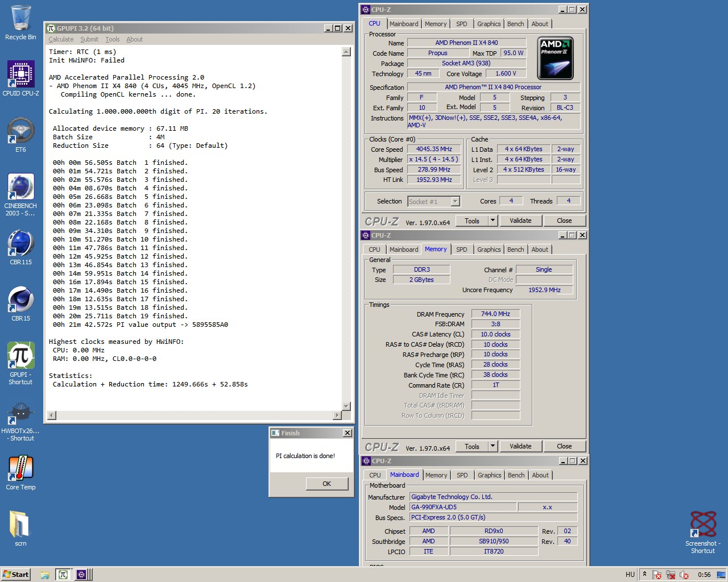Click the GPUPI pi icon in taskbar
The width and height of the screenshot is (728, 582).
point(63,575)
